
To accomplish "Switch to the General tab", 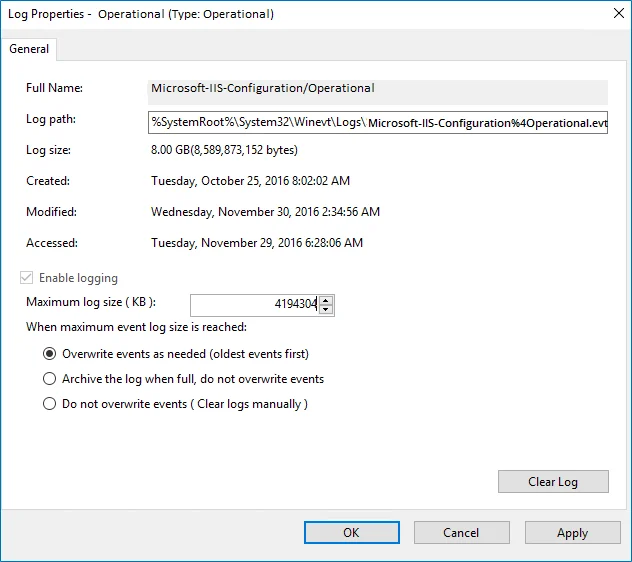I will pos(29,49).
